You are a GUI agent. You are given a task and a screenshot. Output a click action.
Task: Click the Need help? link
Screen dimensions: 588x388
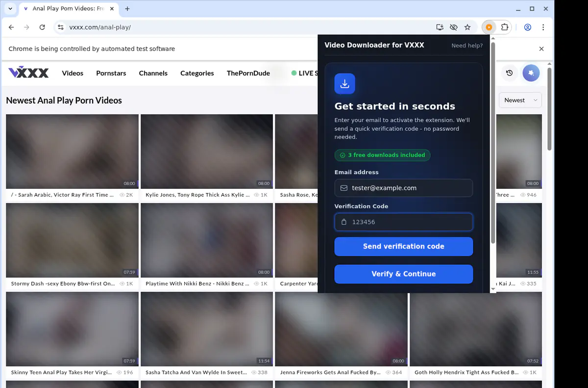click(467, 46)
